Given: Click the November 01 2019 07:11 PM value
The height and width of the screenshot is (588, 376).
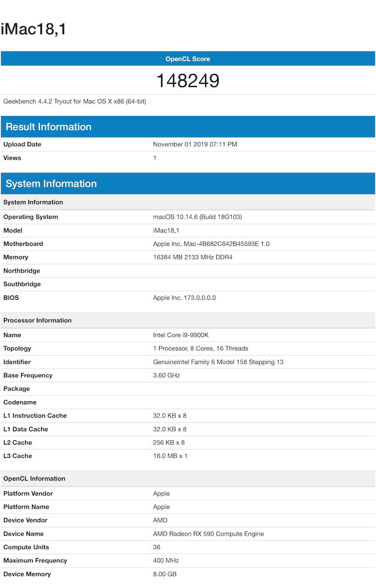Looking at the screenshot, I should pos(195,145).
